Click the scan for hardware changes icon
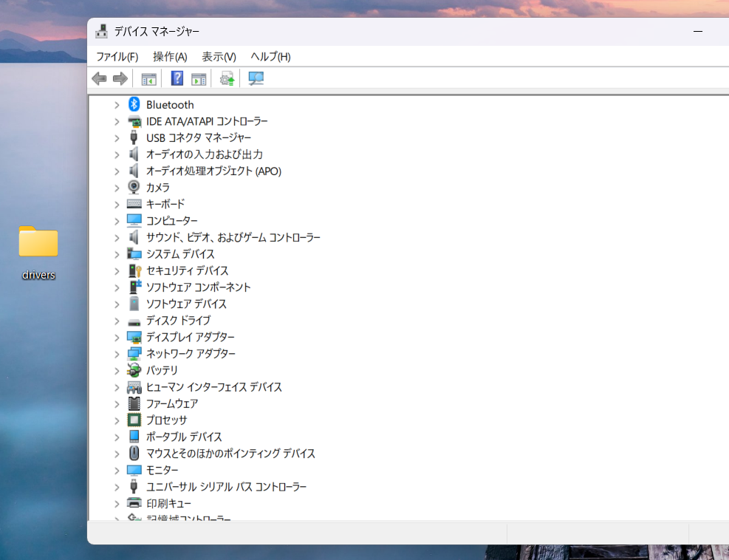729x560 pixels. pos(256,78)
